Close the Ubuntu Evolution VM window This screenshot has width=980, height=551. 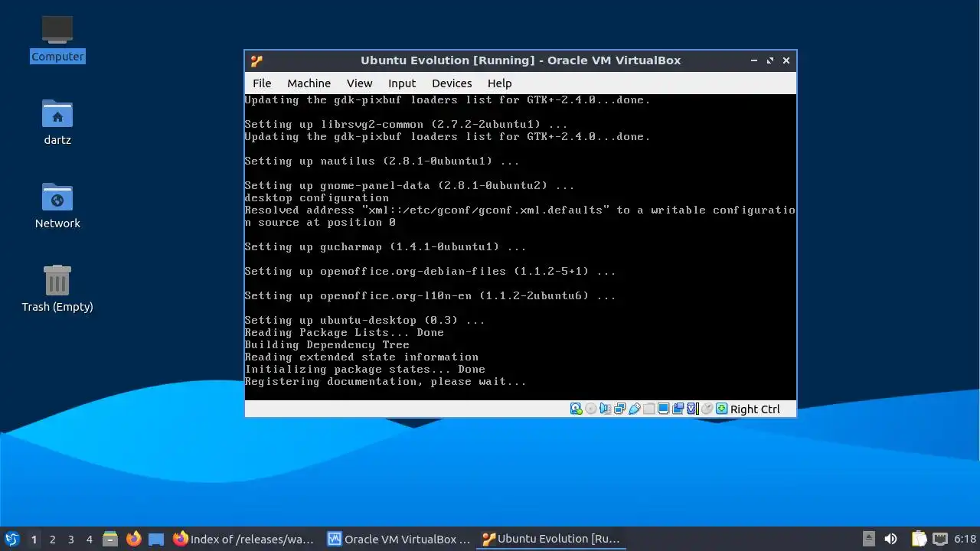point(786,60)
